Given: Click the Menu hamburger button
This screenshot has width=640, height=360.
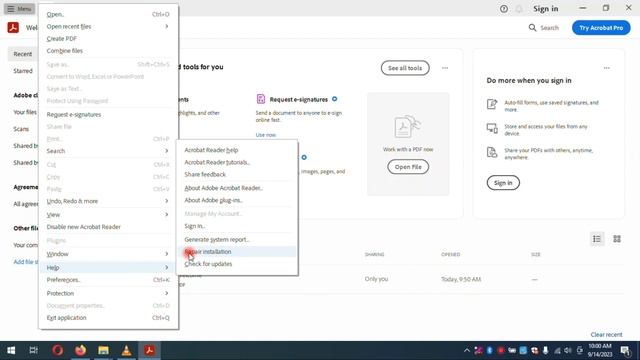Looking at the screenshot, I should pos(19,9).
